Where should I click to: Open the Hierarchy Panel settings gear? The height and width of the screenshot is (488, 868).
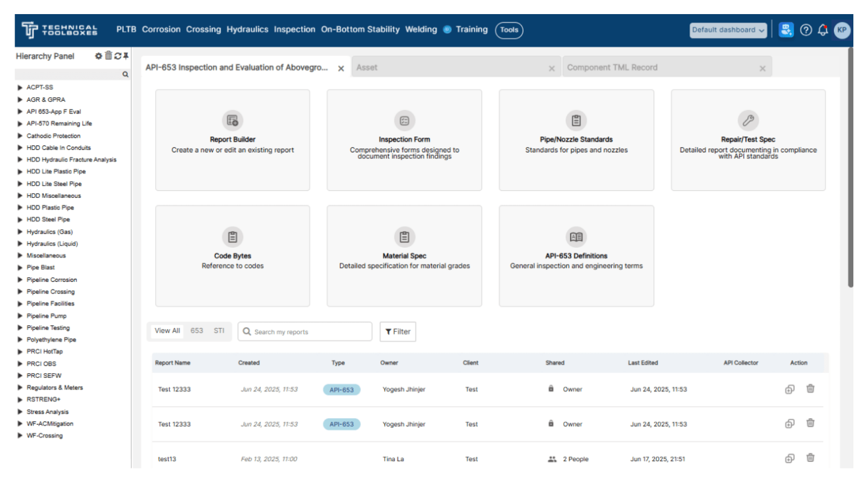98,56
